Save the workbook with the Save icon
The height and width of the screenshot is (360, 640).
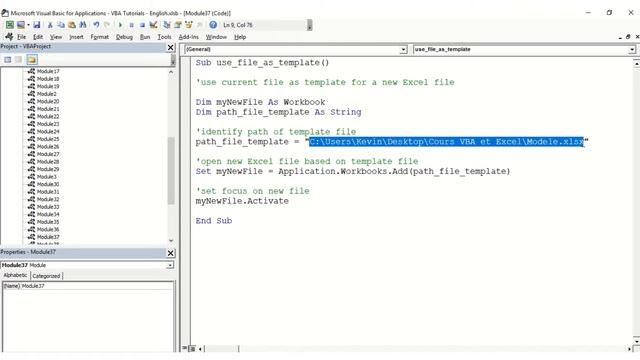coord(36,25)
